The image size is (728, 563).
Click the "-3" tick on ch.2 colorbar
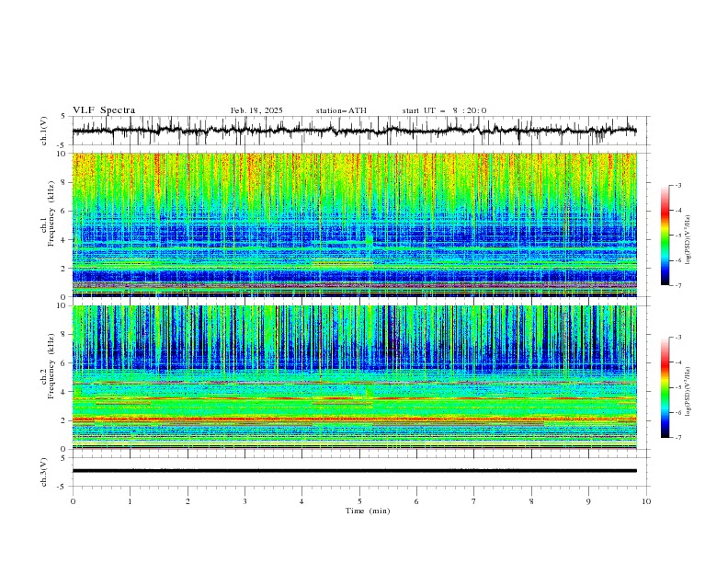pos(677,338)
